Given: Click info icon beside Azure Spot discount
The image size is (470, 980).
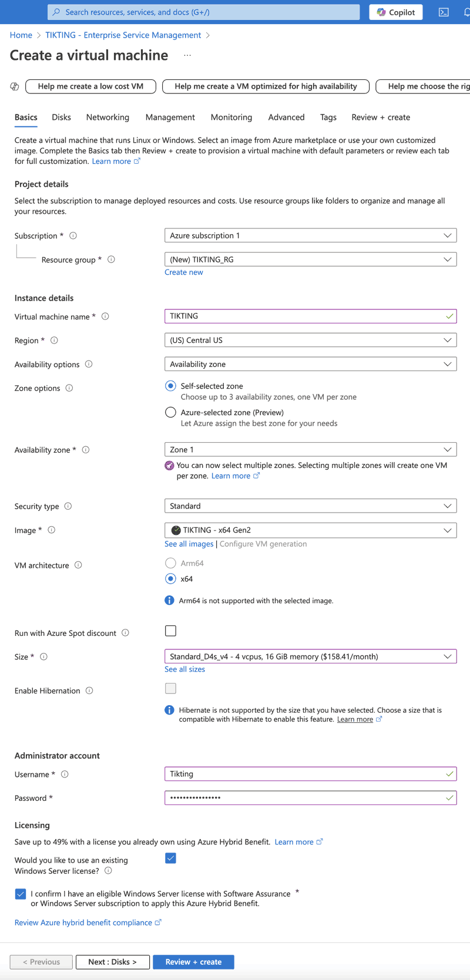Looking at the screenshot, I should point(125,633).
